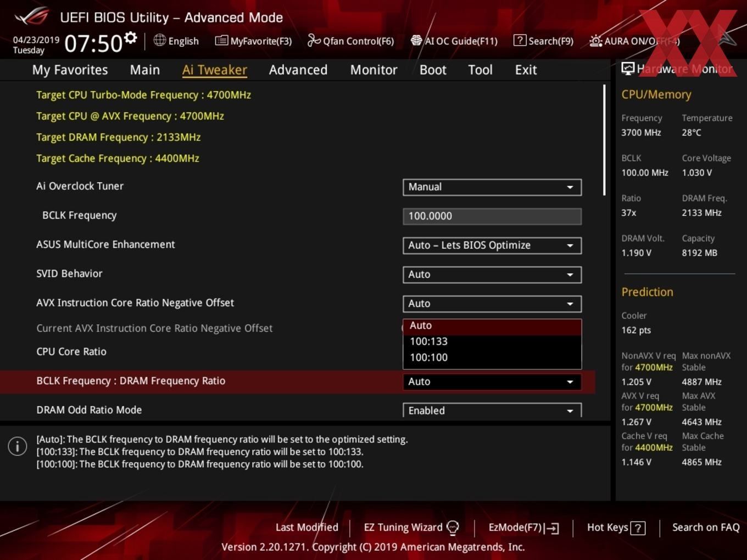Click the AI OC Guide brain icon

tap(416, 40)
